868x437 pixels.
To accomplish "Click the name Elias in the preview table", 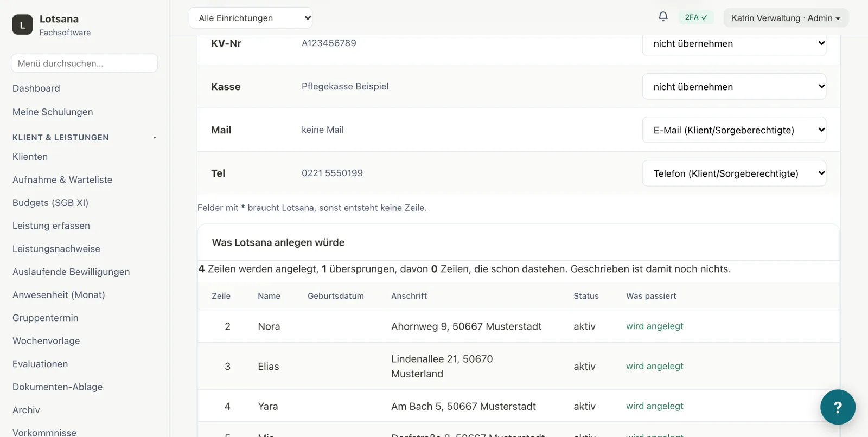I will tap(269, 367).
